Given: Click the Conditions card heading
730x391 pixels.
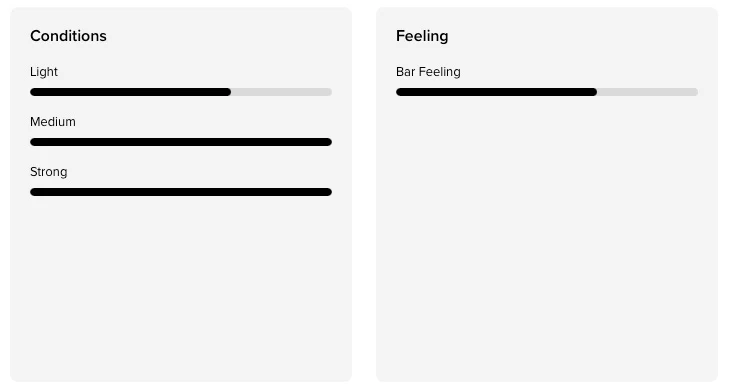Looking at the screenshot, I should tap(68, 36).
